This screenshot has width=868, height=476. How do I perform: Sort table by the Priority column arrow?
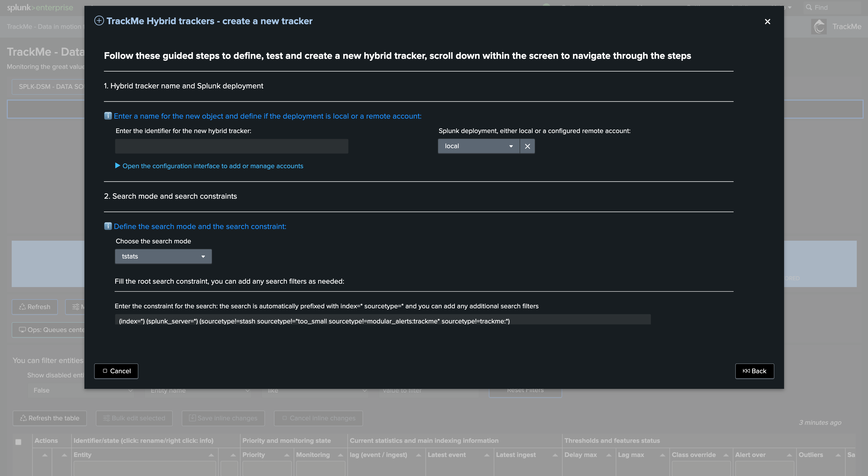tap(287, 455)
